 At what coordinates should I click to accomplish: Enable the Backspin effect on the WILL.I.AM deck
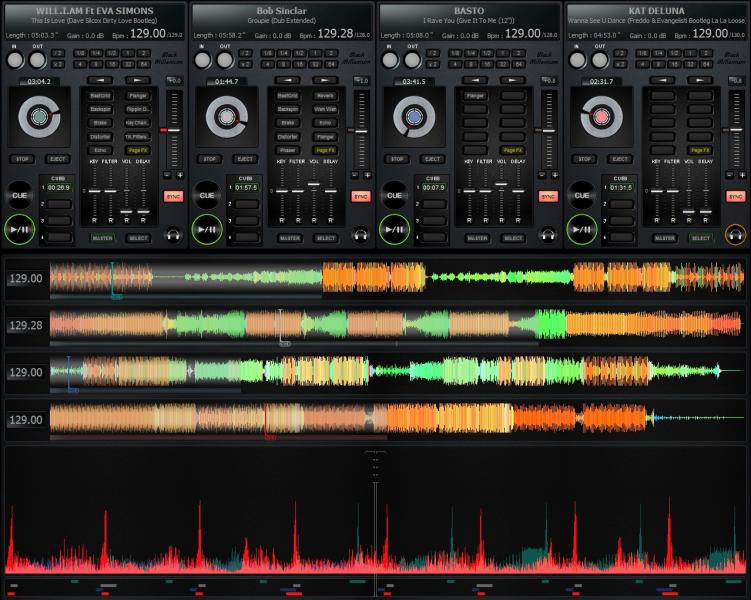point(101,109)
